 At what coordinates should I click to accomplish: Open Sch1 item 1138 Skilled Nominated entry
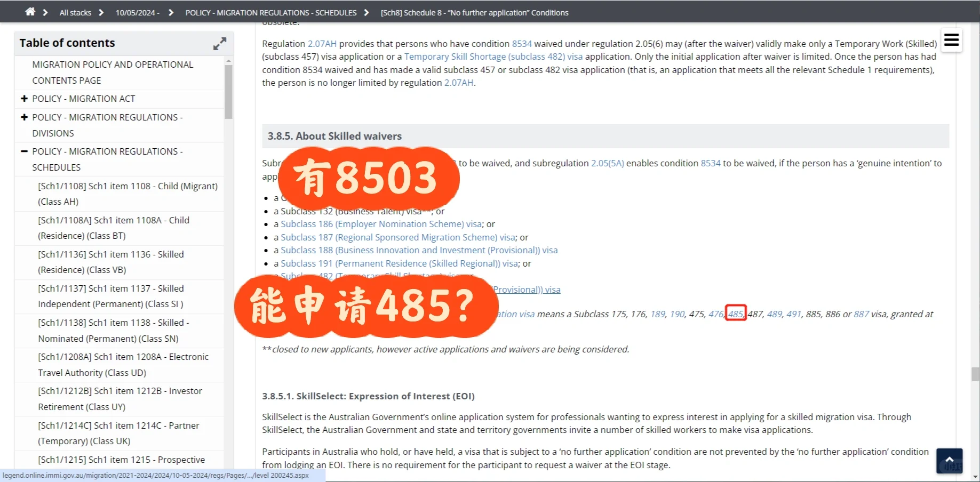[114, 331]
